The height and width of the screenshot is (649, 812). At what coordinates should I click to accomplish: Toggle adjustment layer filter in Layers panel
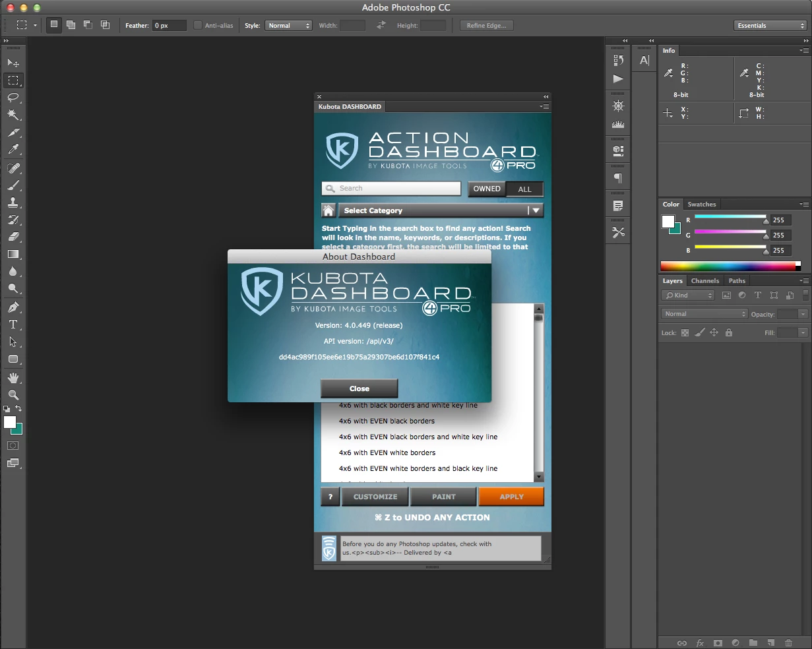742,295
